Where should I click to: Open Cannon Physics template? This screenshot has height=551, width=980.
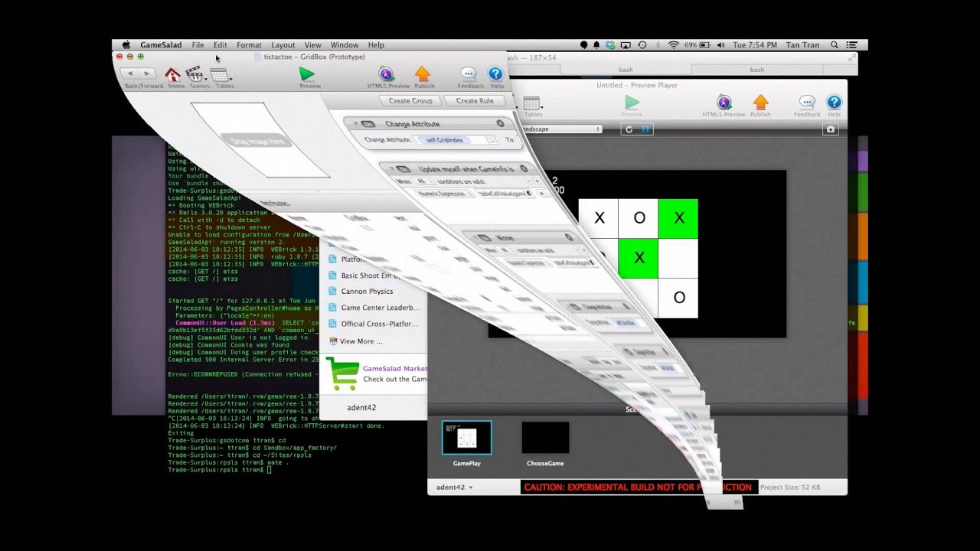[x=367, y=291]
